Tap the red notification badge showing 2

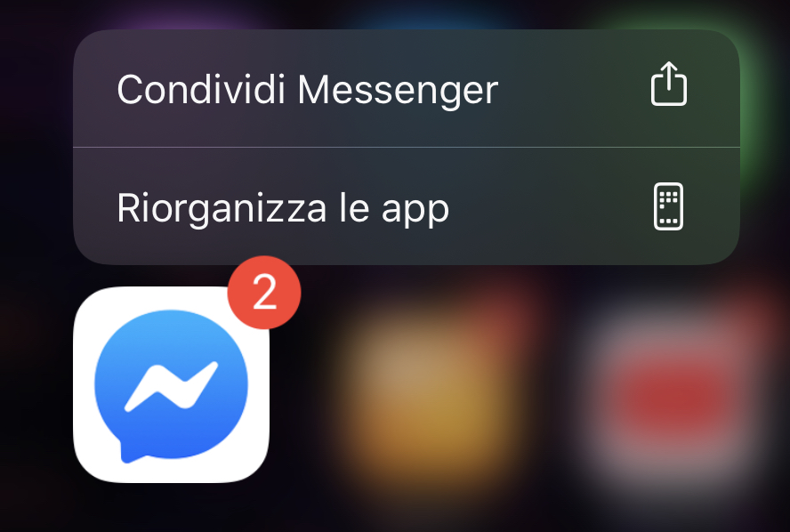pyautogui.click(x=264, y=292)
